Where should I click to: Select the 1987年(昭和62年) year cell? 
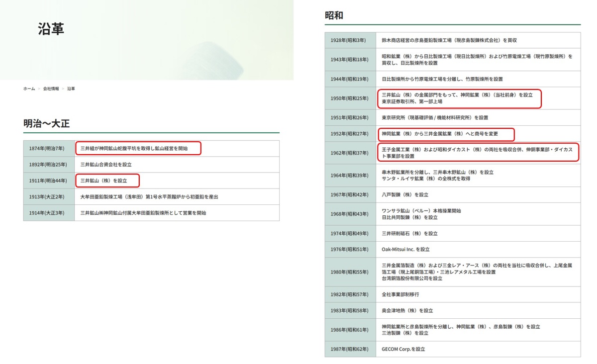(x=350, y=349)
